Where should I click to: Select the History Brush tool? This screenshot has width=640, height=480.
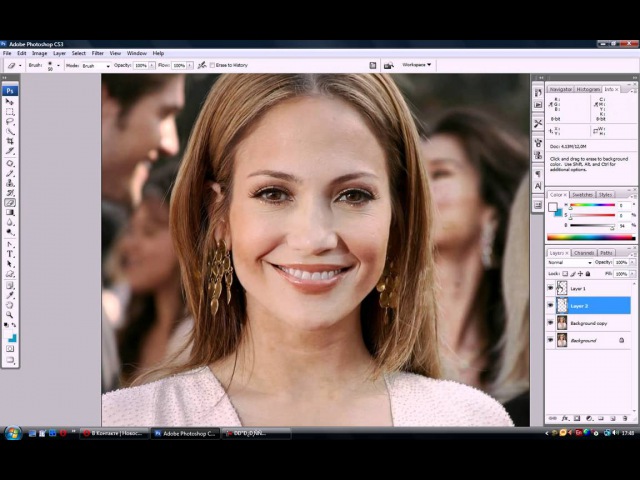click(x=10, y=193)
